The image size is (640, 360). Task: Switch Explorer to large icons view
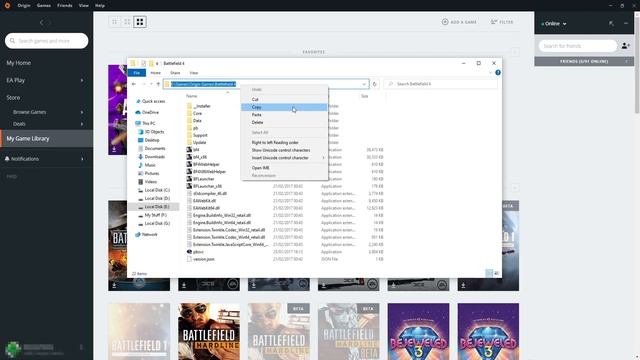coord(496,273)
